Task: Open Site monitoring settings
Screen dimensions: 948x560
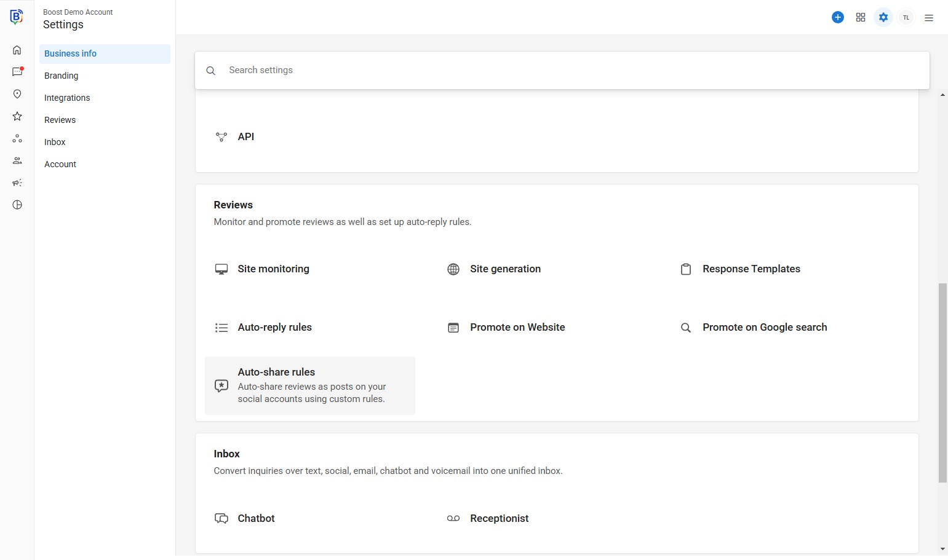Action: 273,269
